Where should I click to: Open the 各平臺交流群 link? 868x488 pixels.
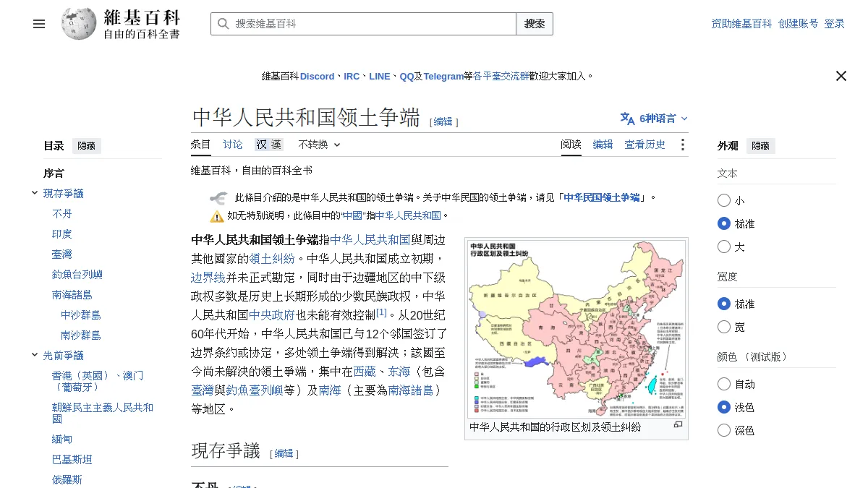coord(501,76)
